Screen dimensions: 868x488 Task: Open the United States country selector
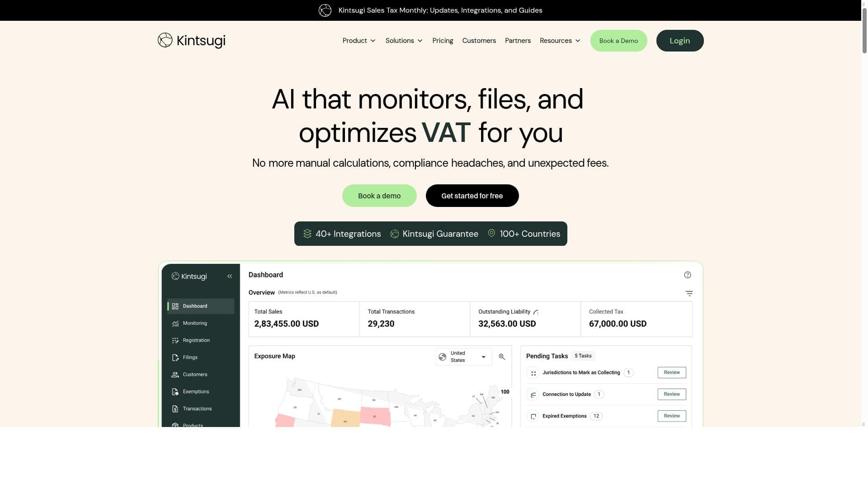click(x=463, y=357)
